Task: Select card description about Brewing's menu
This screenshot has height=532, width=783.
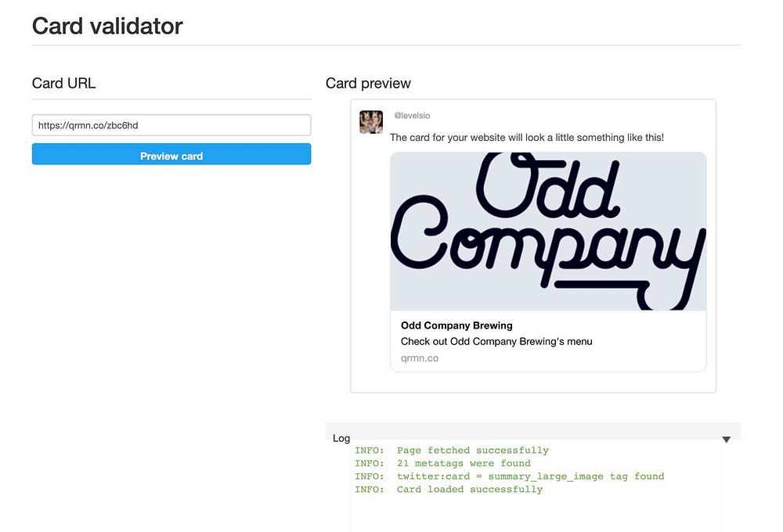Action: click(x=496, y=341)
